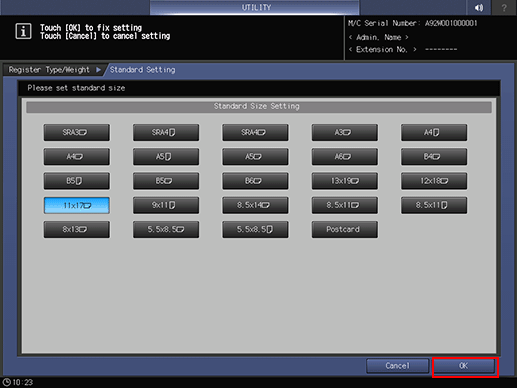Pick the 5.5x8.5 portrait size
This screenshot has height=388, width=517.
point(255,229)
